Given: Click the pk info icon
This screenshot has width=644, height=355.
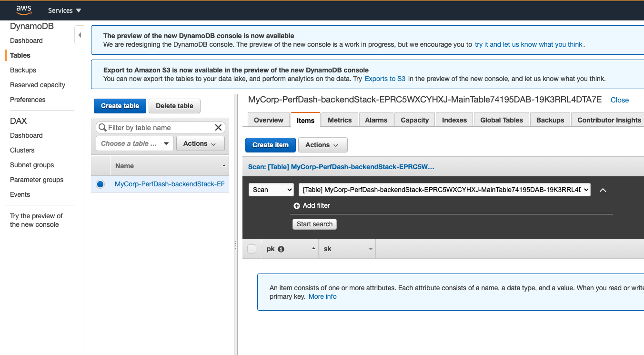Looking at the screenshot, I should click(x=281, y=249).
